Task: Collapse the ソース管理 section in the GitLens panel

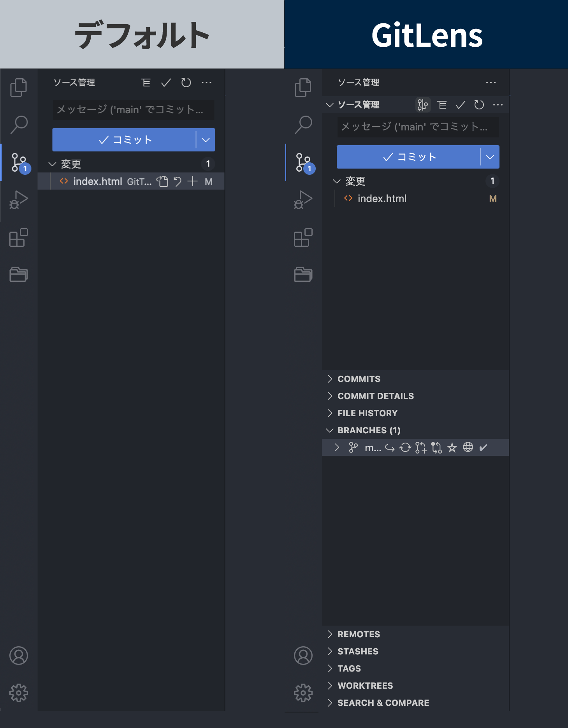Action: (330, 105)
